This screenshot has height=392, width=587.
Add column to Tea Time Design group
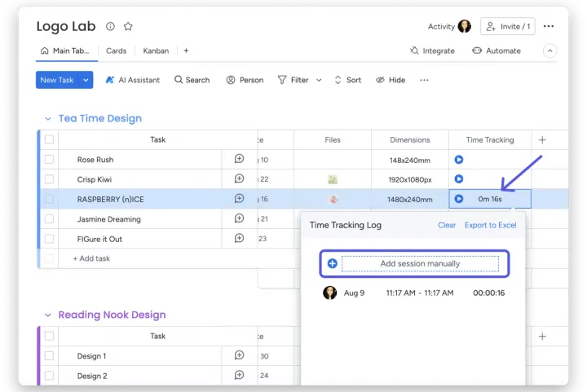coord(542,140)
